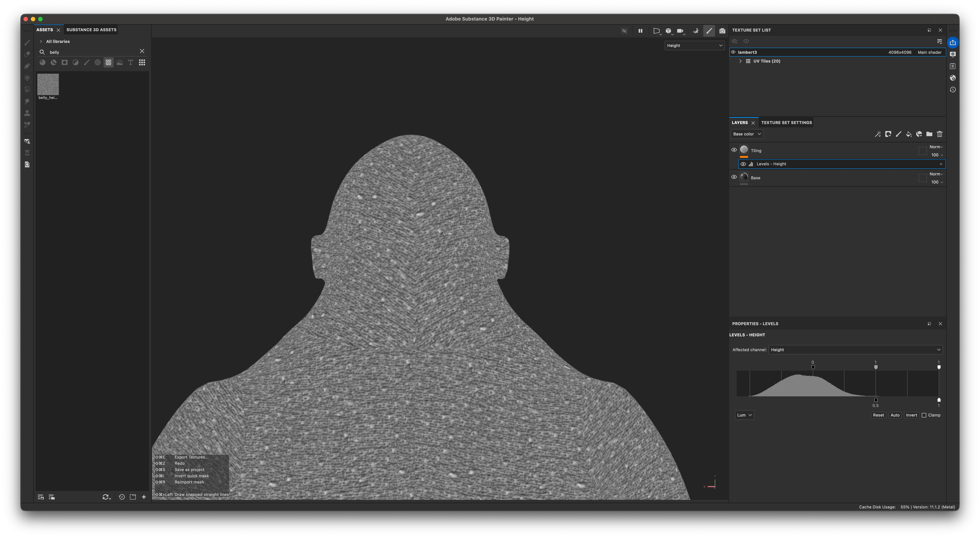This screenshot has height=538, width=980.
Task: Open the Affected channel dropdown
Action: [855, 350]
